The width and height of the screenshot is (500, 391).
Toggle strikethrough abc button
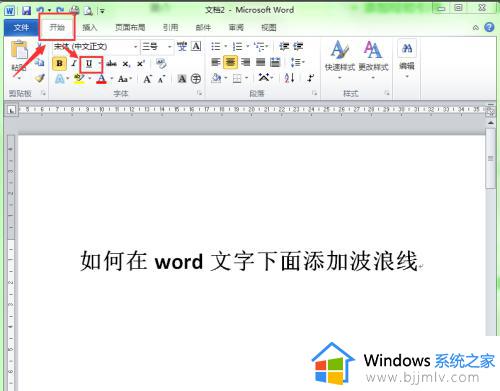[111, 63]
